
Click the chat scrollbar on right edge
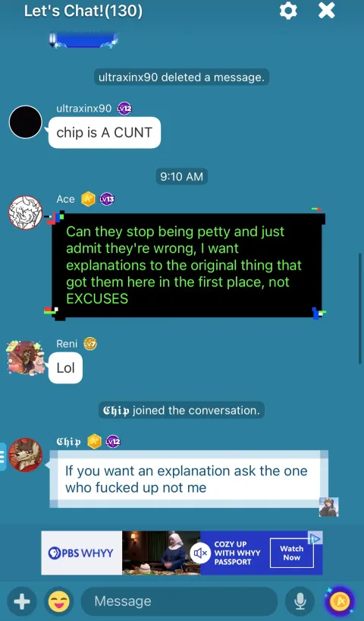[360, 306]
